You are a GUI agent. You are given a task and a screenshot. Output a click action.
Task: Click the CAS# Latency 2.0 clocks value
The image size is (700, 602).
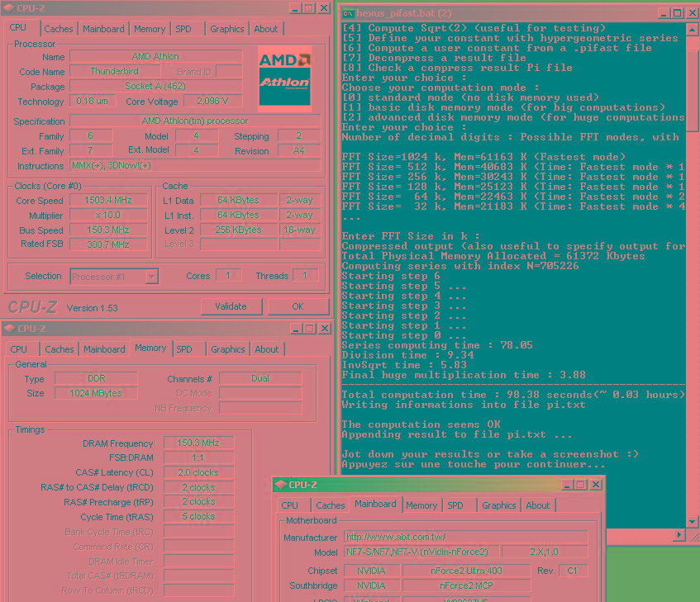coord(198,472)
